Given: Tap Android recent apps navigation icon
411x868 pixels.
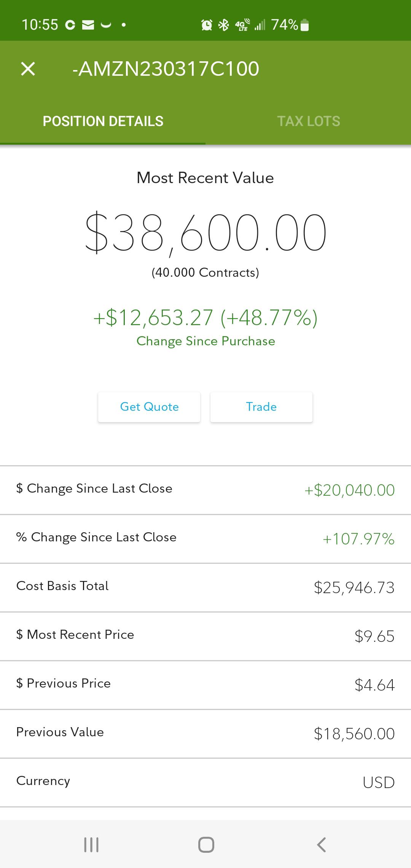Looking at the screenshot, I should click(91, 844).
